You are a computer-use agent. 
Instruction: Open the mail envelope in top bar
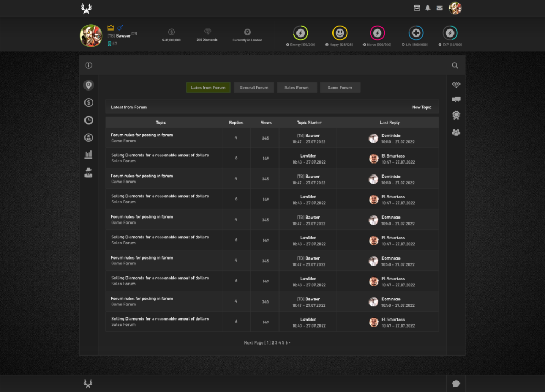click(x=439, y=8)
